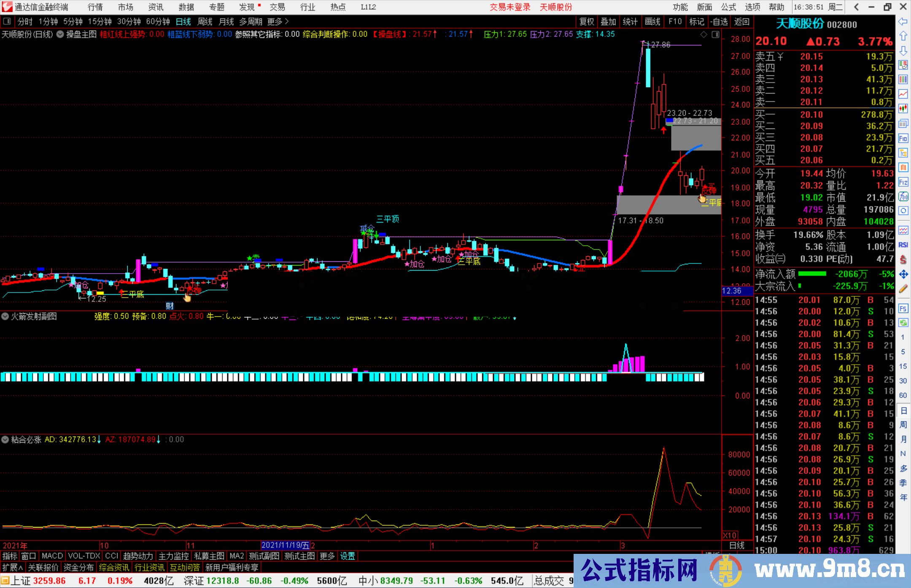Click the 复权 toolbar button
Image resolution: width=911 pixels, height=588 pixels.
click(x=587, y=21)
